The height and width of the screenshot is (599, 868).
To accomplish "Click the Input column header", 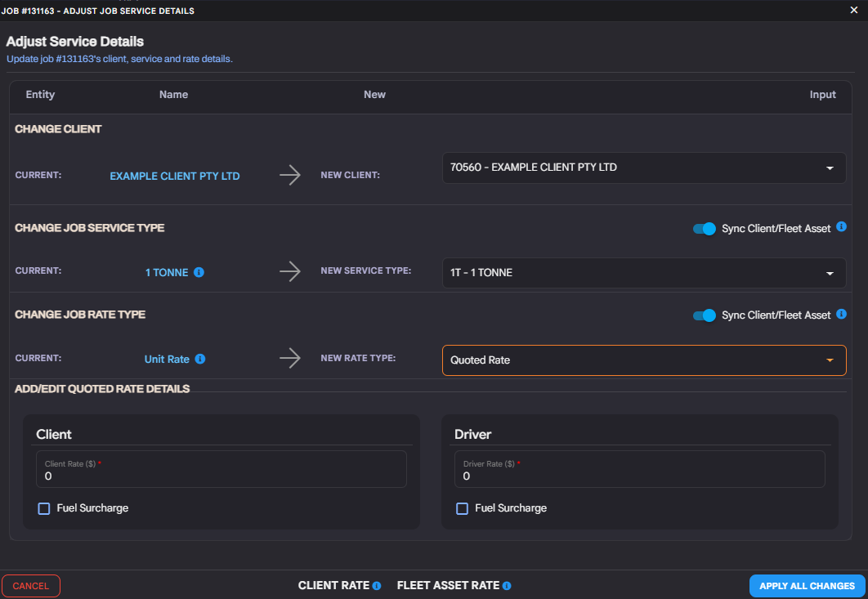I will coord(822,95).
